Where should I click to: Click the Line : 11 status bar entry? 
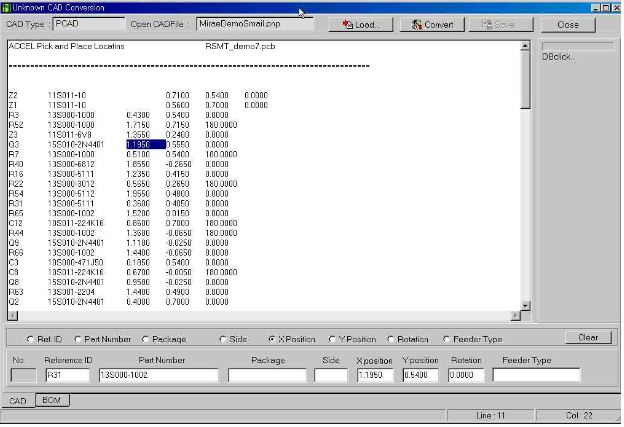pos(490,415)
